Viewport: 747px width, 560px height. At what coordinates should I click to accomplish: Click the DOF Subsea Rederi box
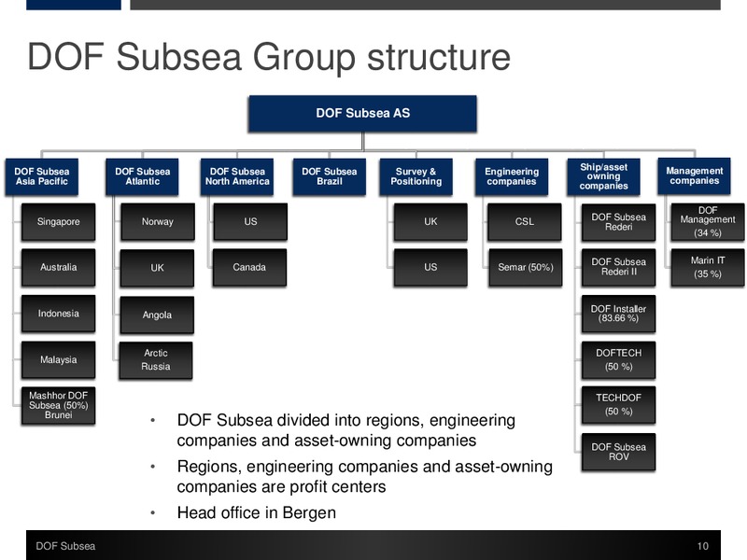point(619,222)
